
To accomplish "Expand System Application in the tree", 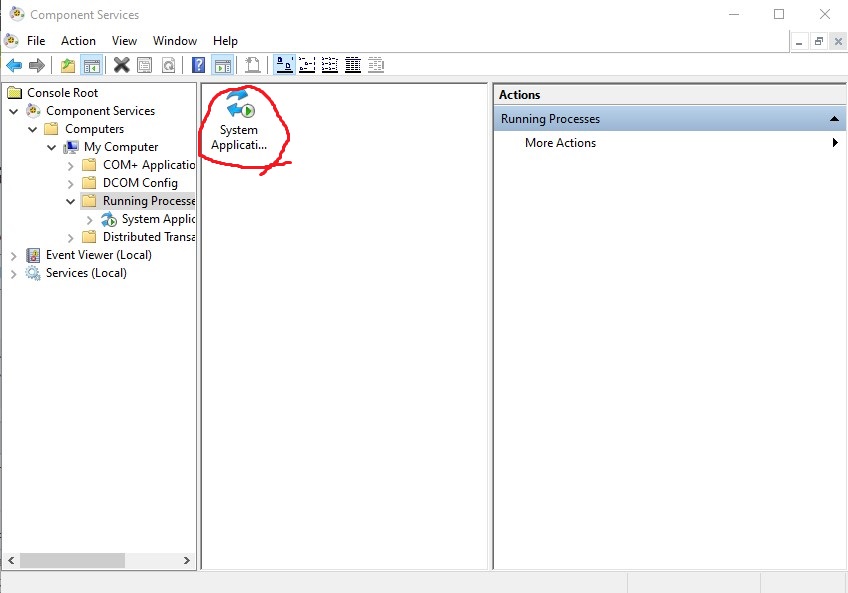I will click(x=90, y=220).
